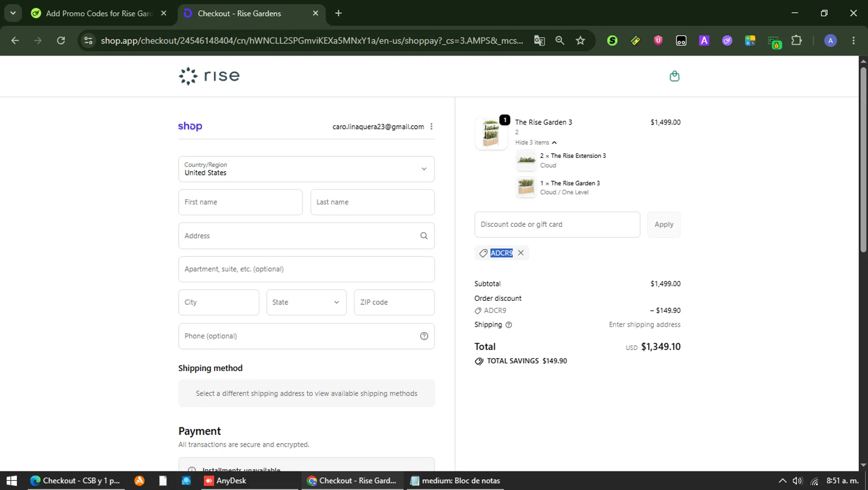Open volume control in system tray
Image resolution: width=868 pixels, height=490 pixels.
pos(797,481)
